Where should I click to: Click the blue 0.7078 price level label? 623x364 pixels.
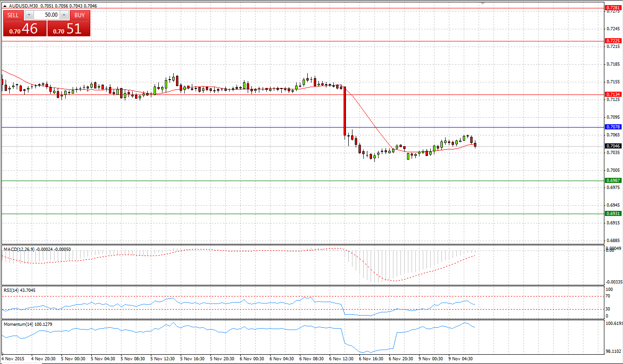tap(613, 127)
